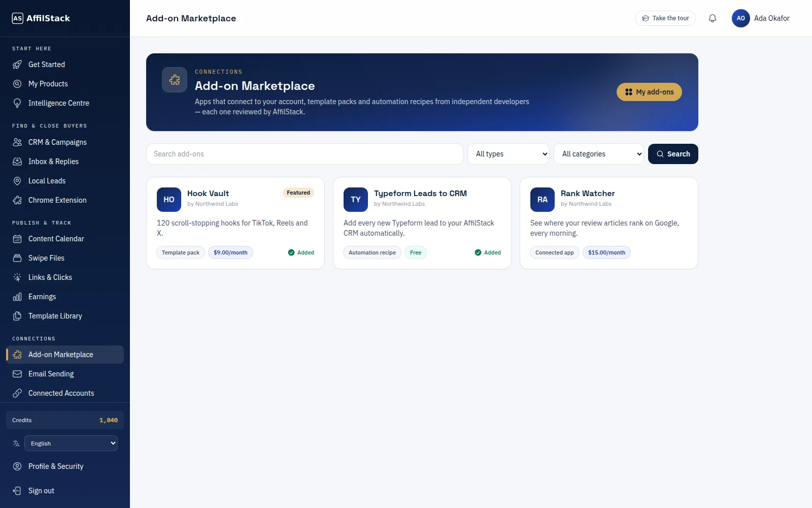Image resolution: width=812 pixels, height=508 pixels.
Task: Click the My Products icon
Action: coord(17,84)
